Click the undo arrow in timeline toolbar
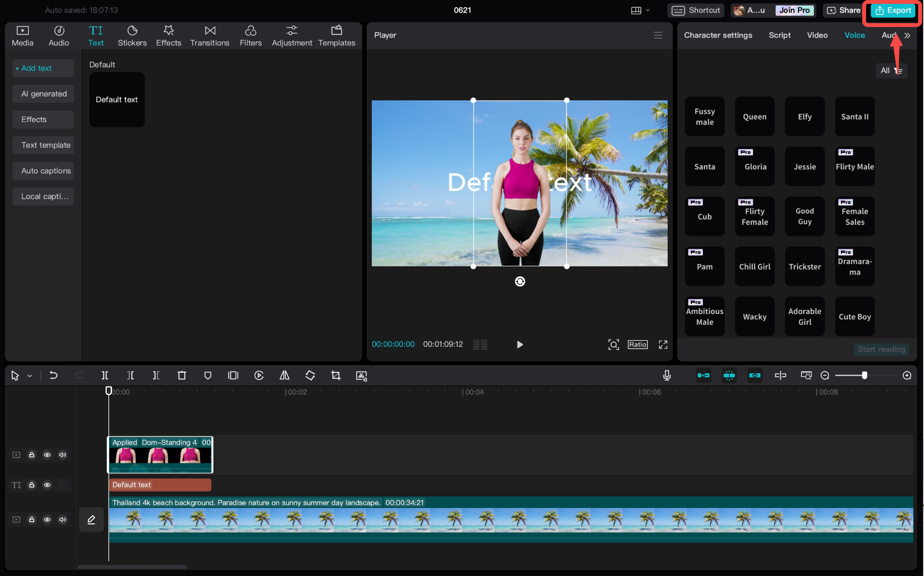The height and width of the screenshot is (576, 924). tap(54, 375)
